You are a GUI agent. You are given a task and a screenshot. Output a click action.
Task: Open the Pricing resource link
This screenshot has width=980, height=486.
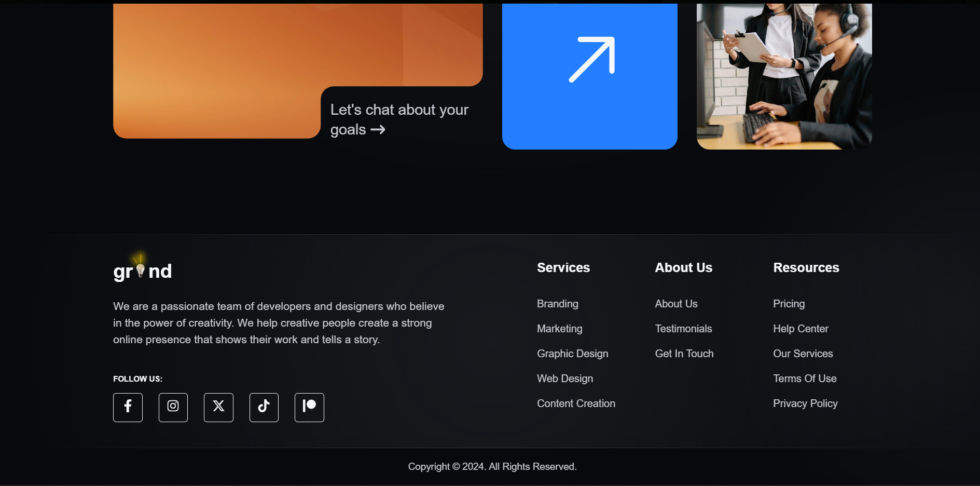coord(789,304)
